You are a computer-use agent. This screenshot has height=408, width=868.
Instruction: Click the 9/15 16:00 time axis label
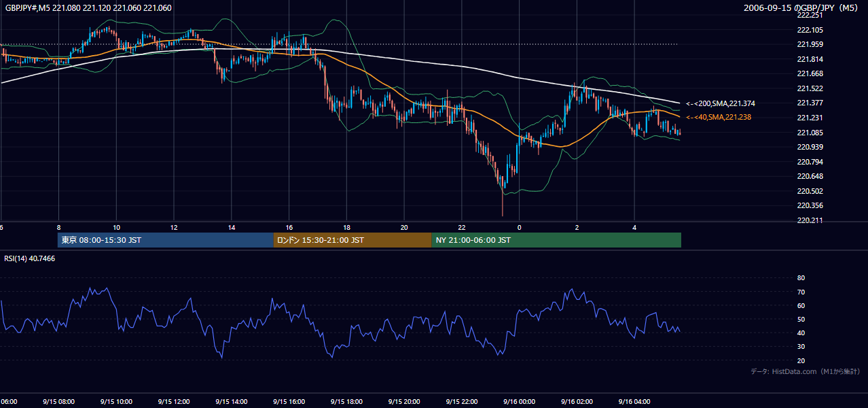coord(289,401)
